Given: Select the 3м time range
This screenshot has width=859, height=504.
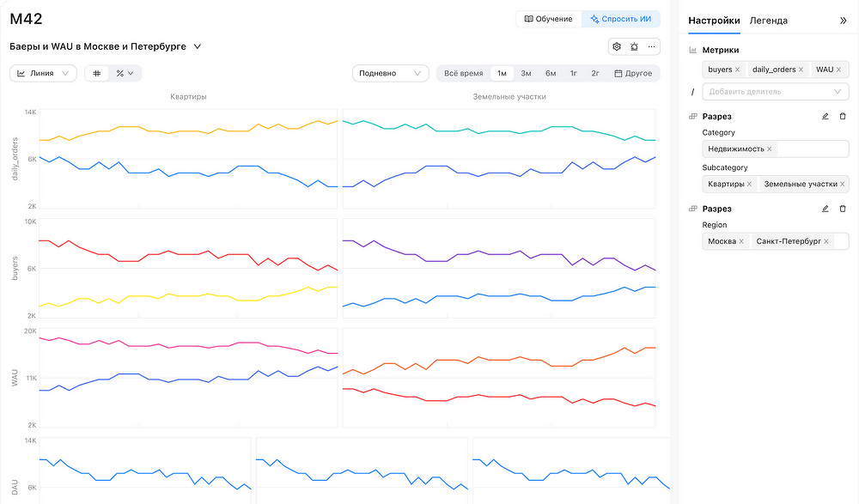Looking at the screenshot, I should 526,74.
